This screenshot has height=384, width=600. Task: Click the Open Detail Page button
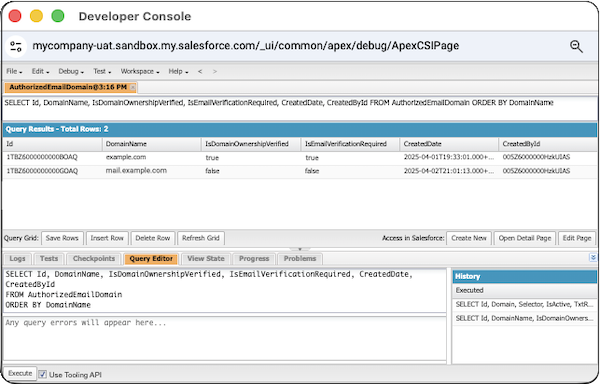point(525,238)
